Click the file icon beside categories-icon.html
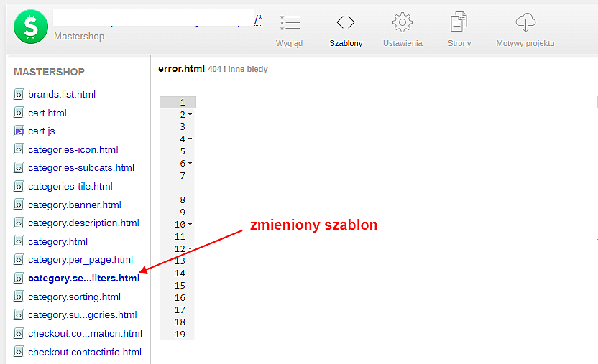This screenshot has width=598, height=364. (18, 149)
